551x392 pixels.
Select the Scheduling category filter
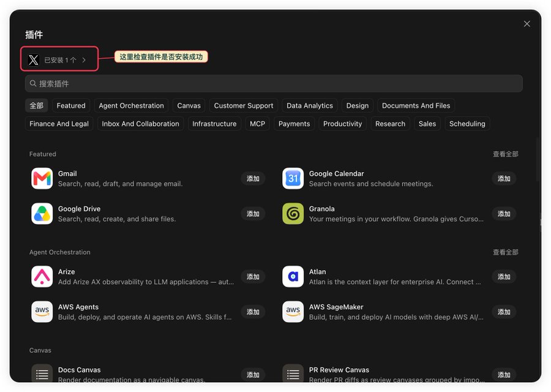[x=467, y=124]
